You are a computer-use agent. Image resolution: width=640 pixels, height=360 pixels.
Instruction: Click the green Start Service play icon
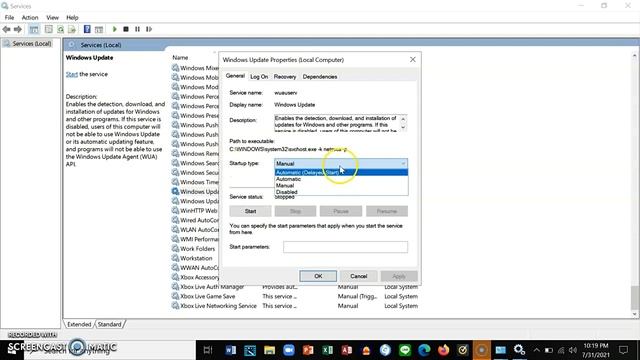tap(115, 29)
